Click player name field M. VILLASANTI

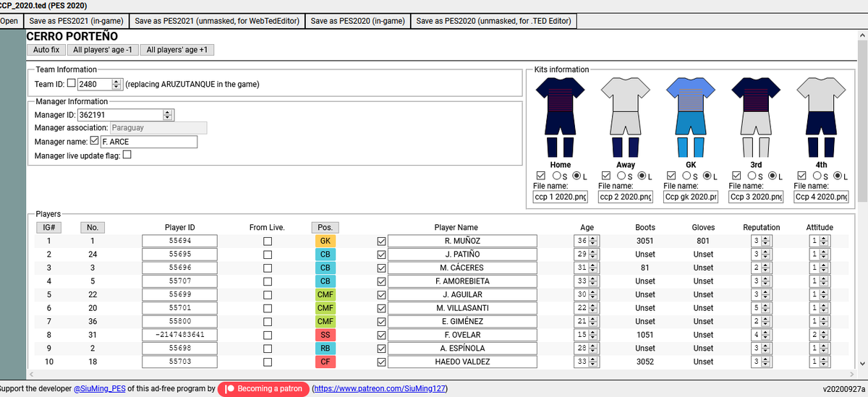[462, 308]
